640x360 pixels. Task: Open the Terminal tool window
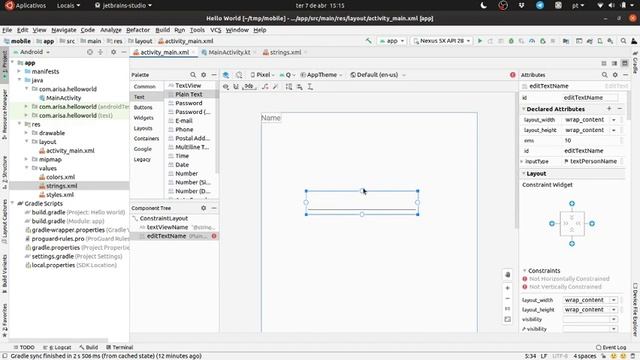[x=120, y=347]
